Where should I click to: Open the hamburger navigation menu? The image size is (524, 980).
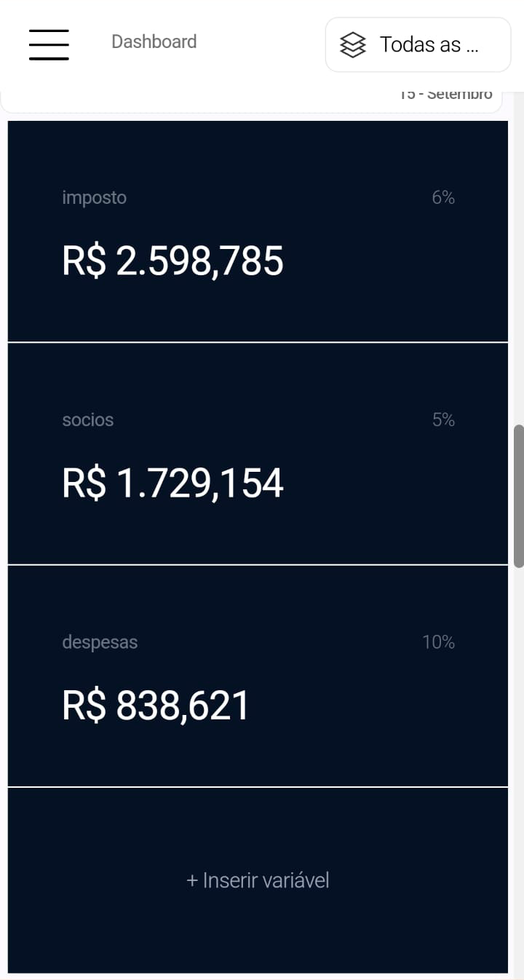[49, 44]
